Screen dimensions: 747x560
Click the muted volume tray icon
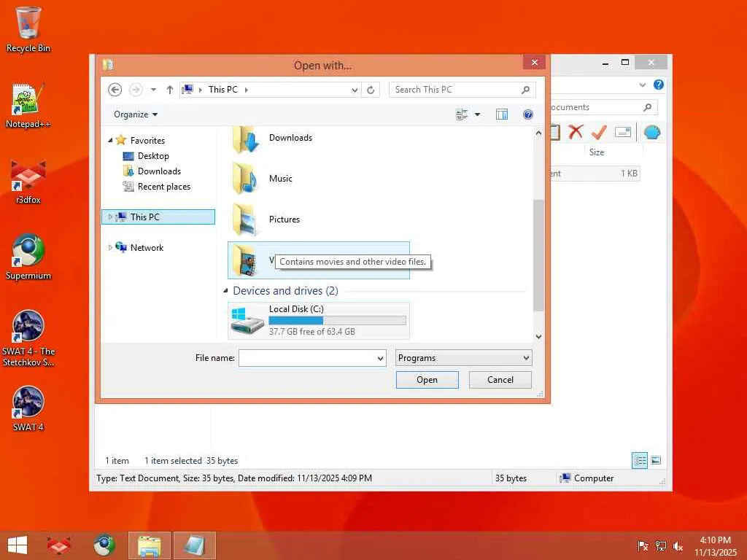(x=678, y=545)
